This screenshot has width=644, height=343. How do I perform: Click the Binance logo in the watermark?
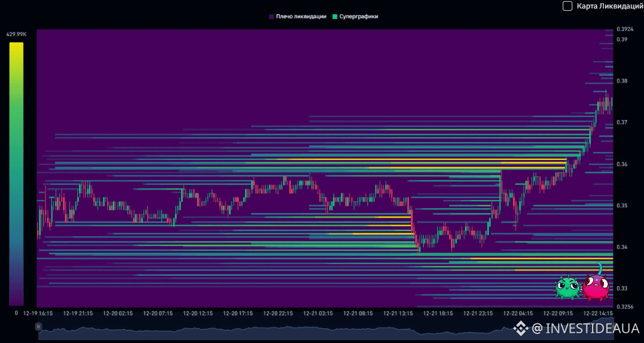click(x=520, y=328)
